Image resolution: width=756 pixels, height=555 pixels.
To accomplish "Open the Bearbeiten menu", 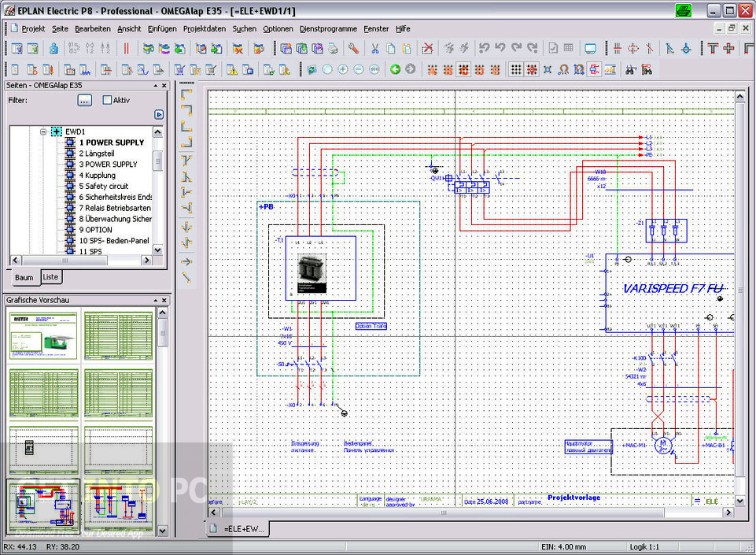I will pos(93,29).
